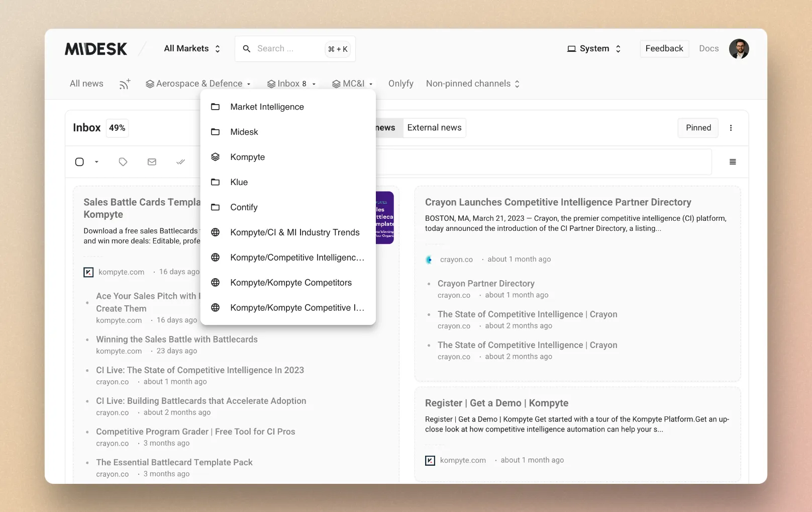Open Winning the Sales Battle with Battlecards
Image resolution: width=812 pixels, height=512 pixels.
click(x=177, y=339)
